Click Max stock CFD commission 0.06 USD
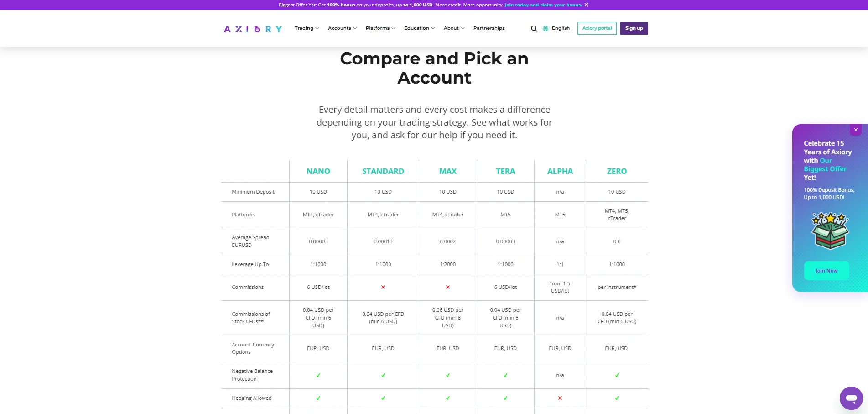Screen dimensions: 868x414 [x=448, y=318]
